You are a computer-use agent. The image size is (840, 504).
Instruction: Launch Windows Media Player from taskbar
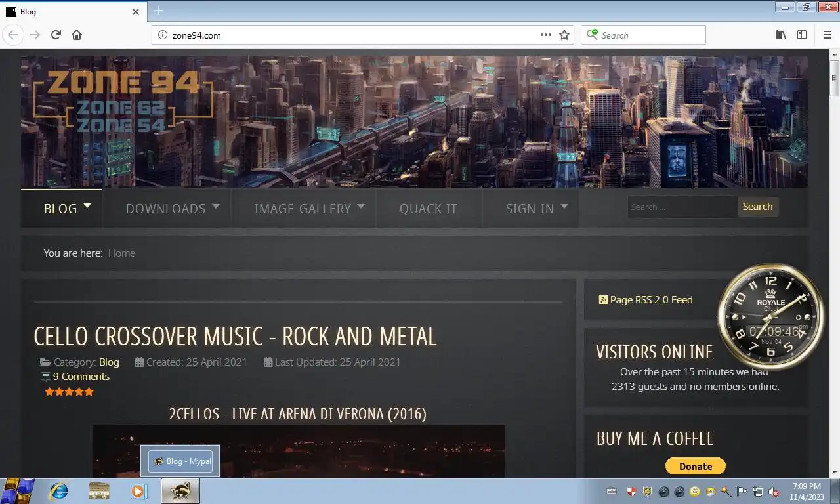[139, 491]
